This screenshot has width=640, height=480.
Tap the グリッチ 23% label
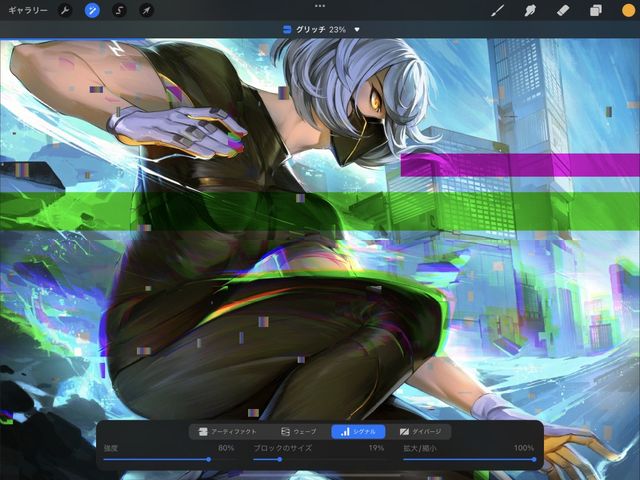pyautogui.click(x=321, y=29)
